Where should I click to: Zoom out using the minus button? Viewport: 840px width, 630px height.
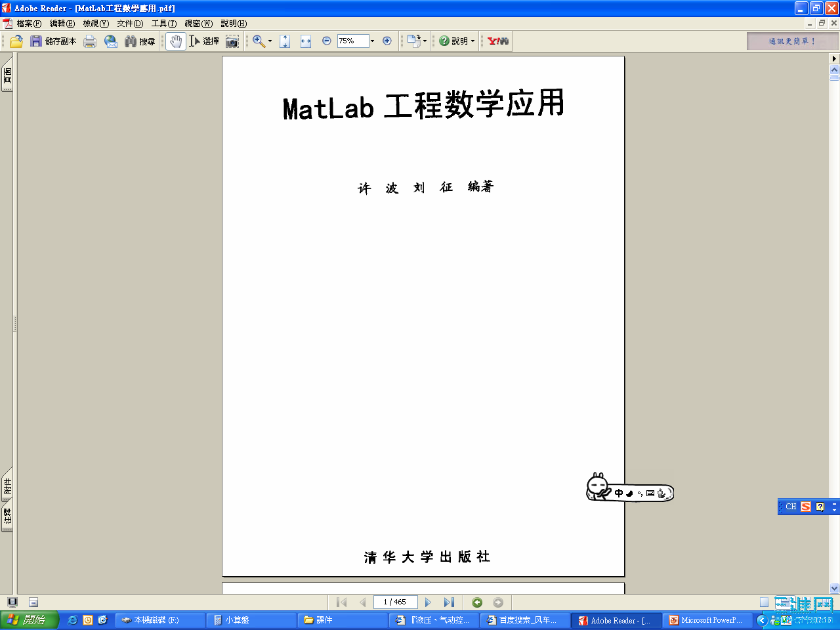click(x=327, y=41)
